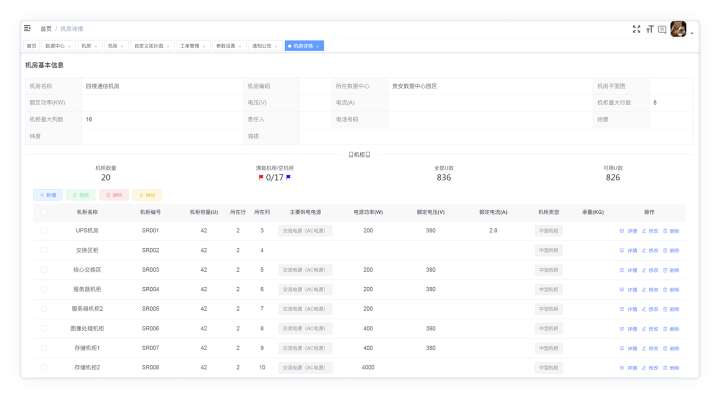Click the red flag icon beside 0/17
The width and height of the screenshot is (720, 399).
(x=261, y=178)
